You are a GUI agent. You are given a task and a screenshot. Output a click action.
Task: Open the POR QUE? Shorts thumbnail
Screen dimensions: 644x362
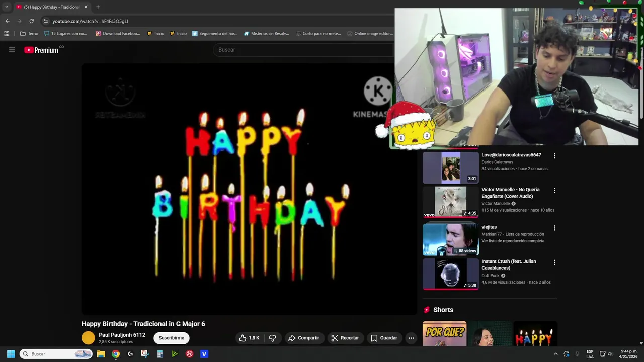tap(444, 333)
